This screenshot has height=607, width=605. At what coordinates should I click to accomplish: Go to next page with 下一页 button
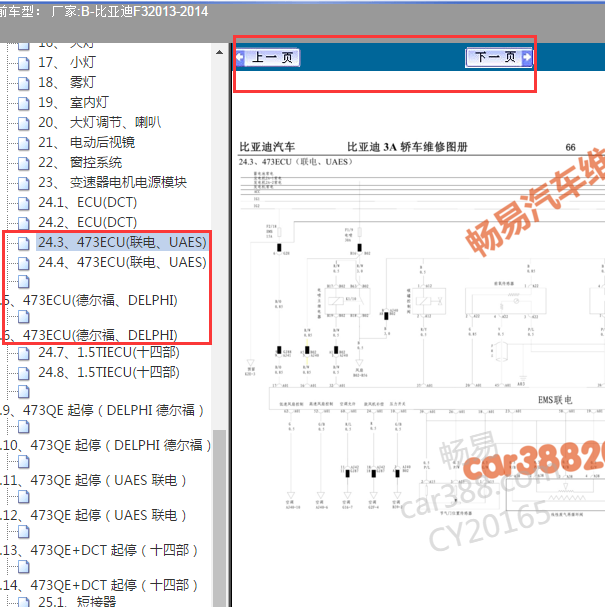point(494,58)
